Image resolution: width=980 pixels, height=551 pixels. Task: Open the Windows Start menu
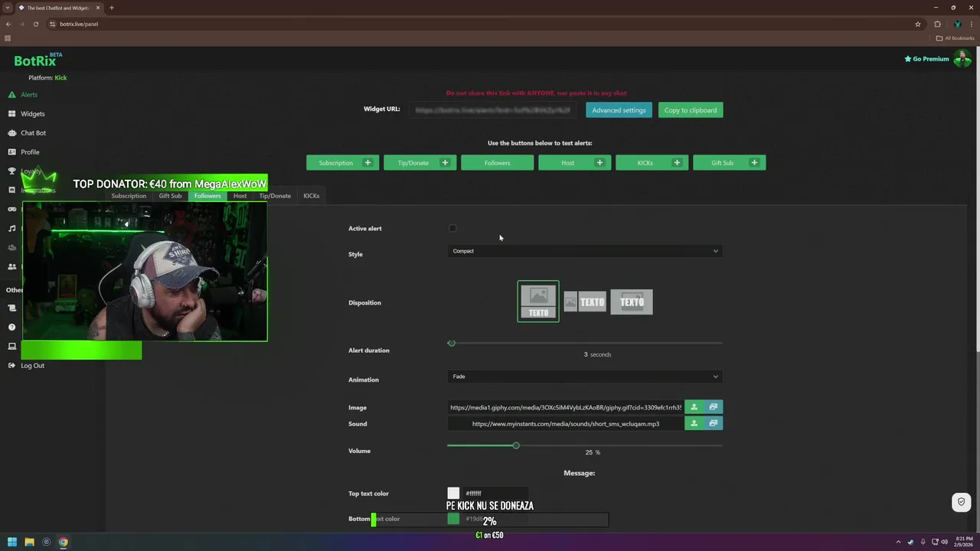click(x=12, y=542)
